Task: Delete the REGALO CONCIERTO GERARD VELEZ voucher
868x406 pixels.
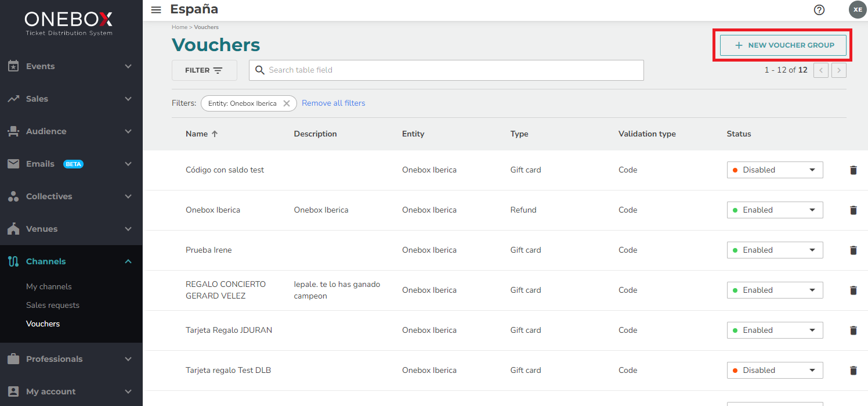Action: 853,290
